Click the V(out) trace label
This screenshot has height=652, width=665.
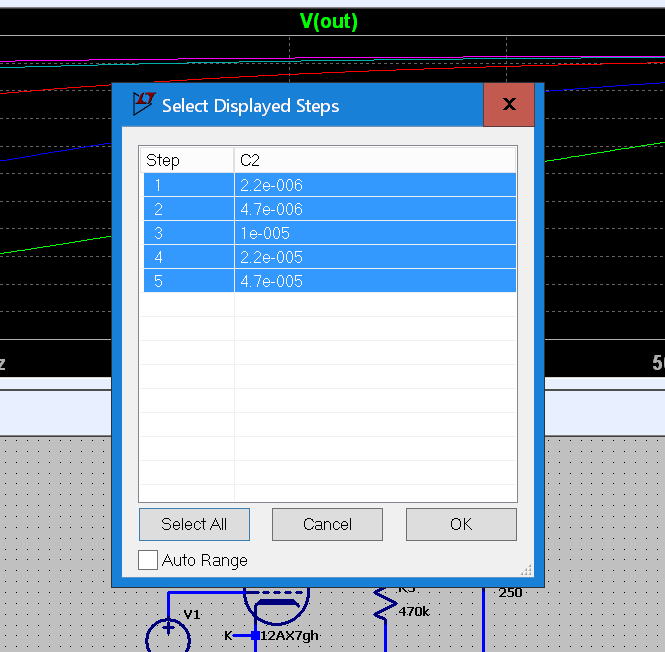tap(329, 21)
